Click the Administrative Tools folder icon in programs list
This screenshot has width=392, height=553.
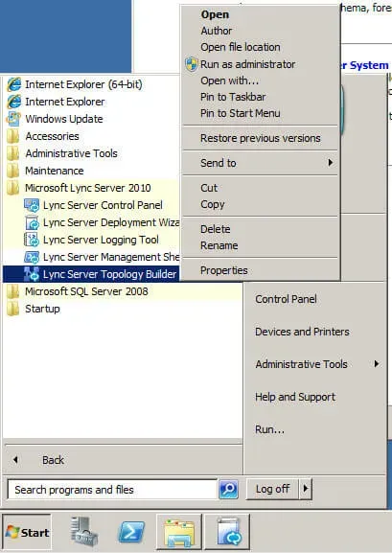pos(13,153)
